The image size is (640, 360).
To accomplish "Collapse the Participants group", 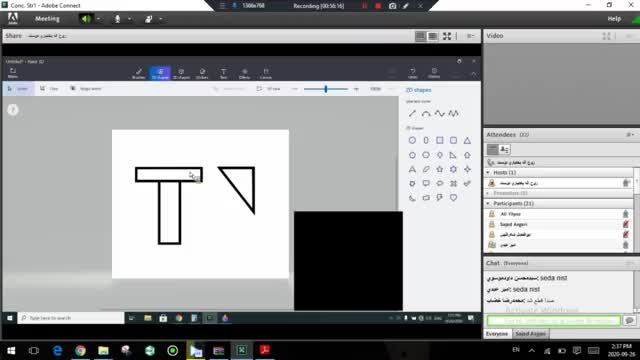I will pyautogui.click(x=488, y=203).
